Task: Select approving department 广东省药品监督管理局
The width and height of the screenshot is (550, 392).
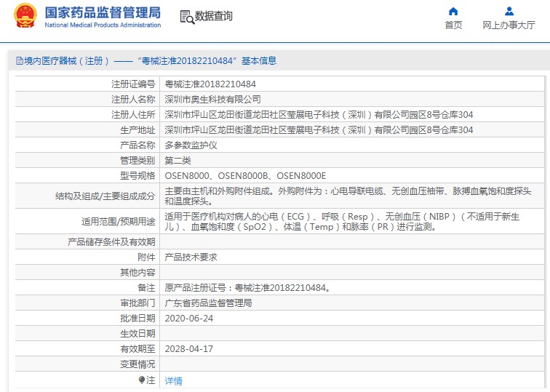Action: pyautogui.click(x=208, y=303)
